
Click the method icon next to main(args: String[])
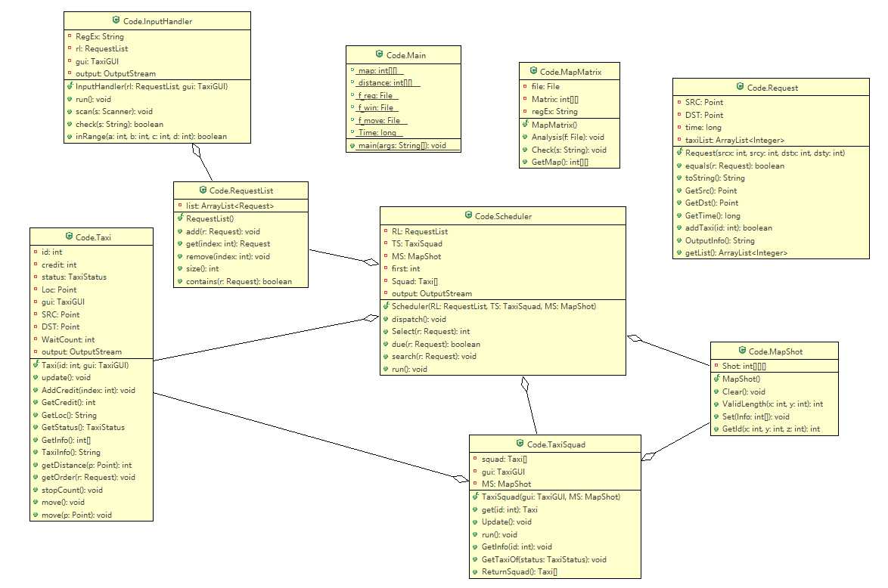point(352,145)
